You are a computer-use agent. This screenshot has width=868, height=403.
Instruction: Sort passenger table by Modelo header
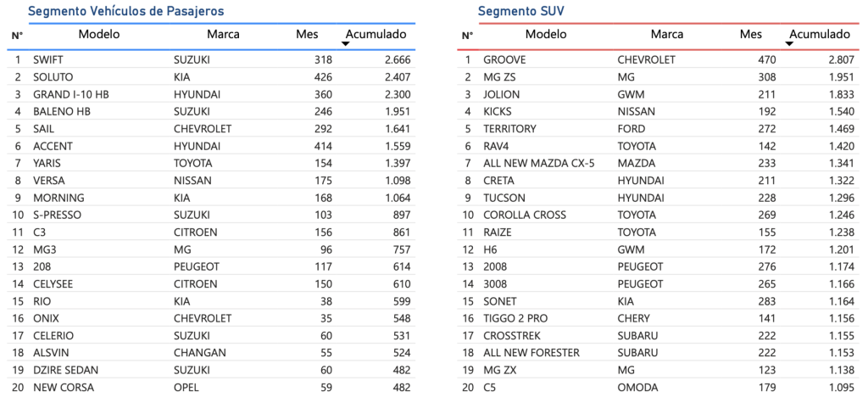(x=99, y=34)
